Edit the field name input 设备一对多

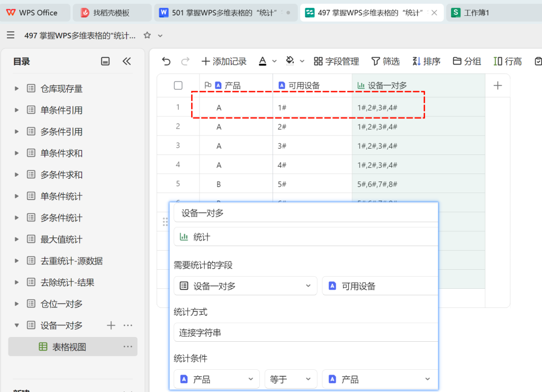[x=306, y=213]
